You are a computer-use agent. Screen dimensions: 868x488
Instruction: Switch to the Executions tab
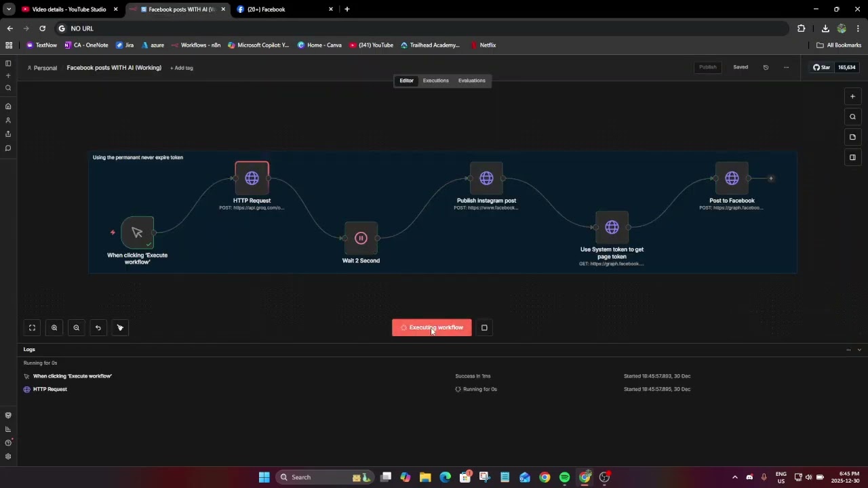click(x=435, y=81)
